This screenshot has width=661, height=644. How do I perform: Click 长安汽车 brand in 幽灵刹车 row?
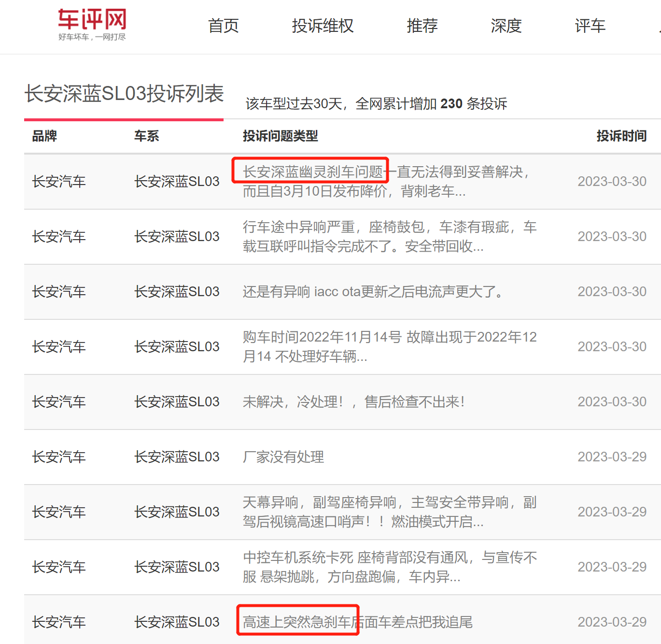click(x=59, y=182)
